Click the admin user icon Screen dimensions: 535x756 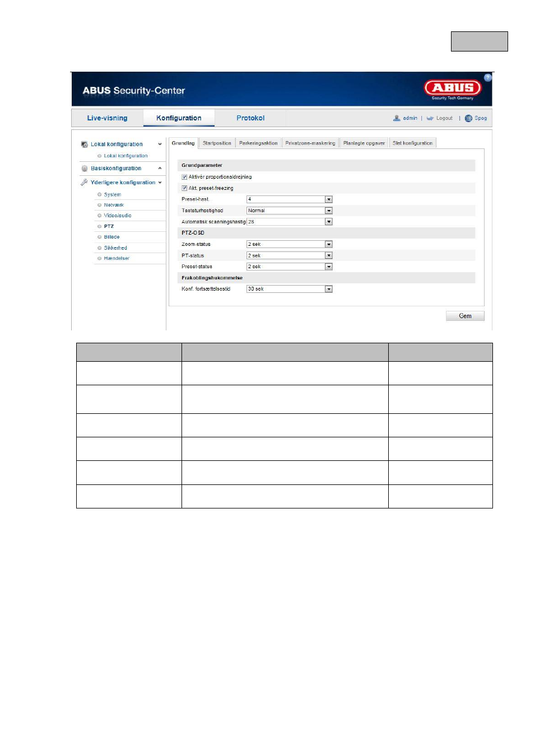397,118
